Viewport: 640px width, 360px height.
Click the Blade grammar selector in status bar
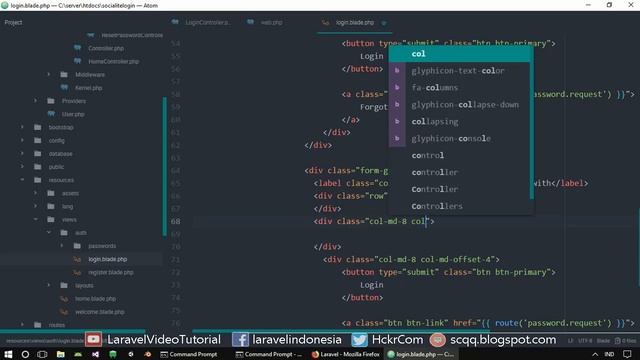(603, 340)
